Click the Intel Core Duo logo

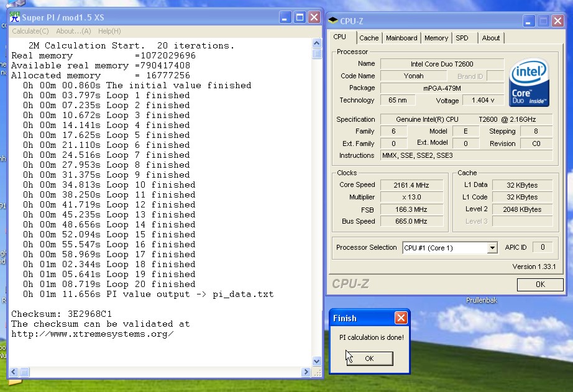pos(528,84)
